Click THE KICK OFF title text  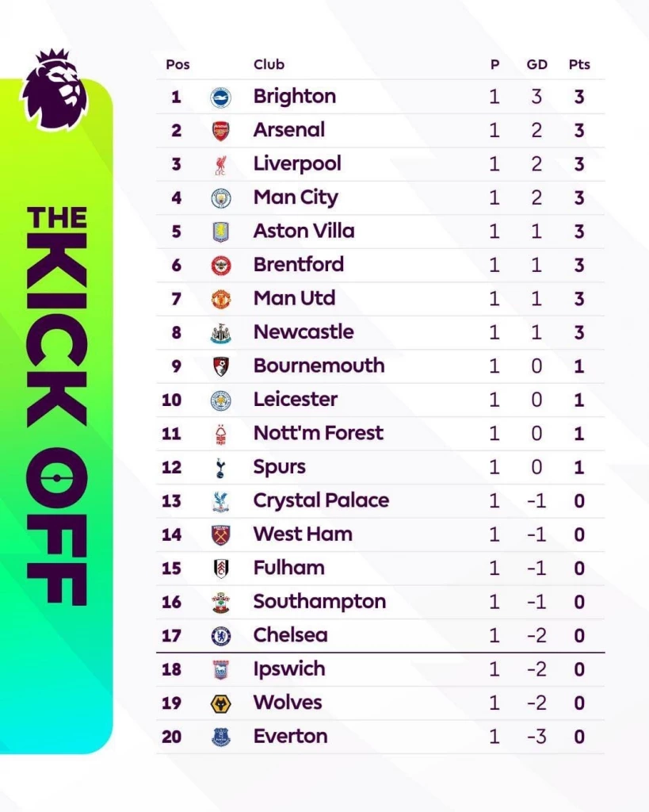point(57,404)
